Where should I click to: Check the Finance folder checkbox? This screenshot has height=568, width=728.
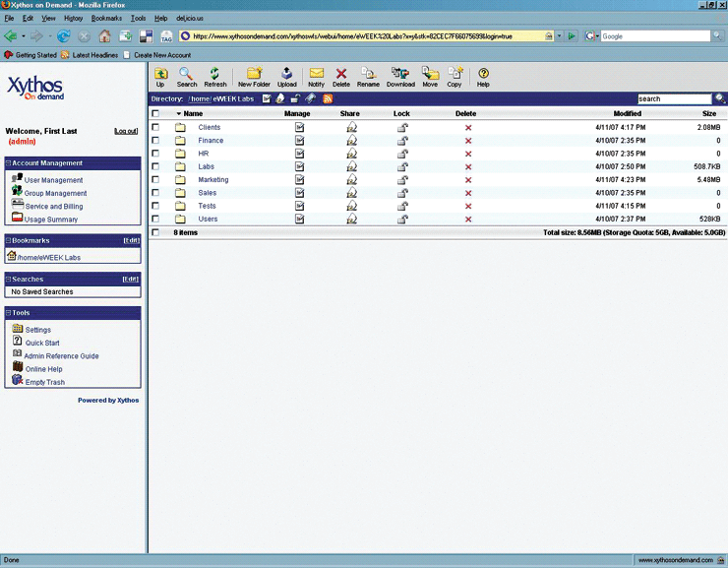click(155, 140)
